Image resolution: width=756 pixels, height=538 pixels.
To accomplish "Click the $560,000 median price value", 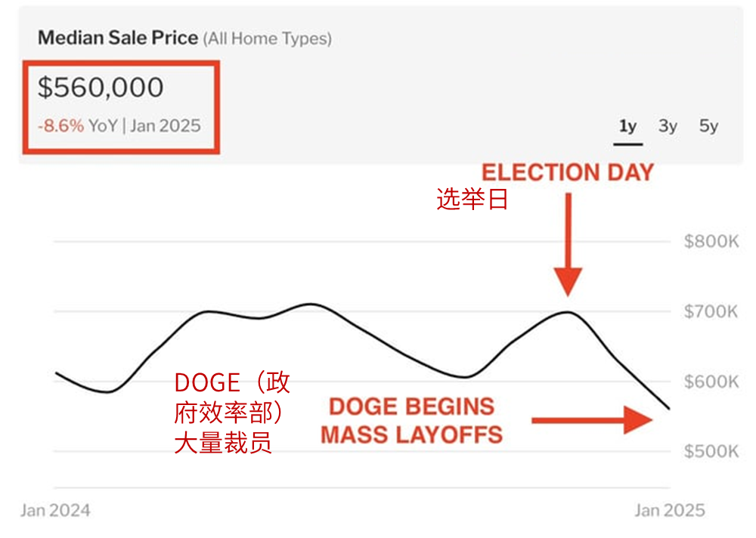I will point(101,88).
